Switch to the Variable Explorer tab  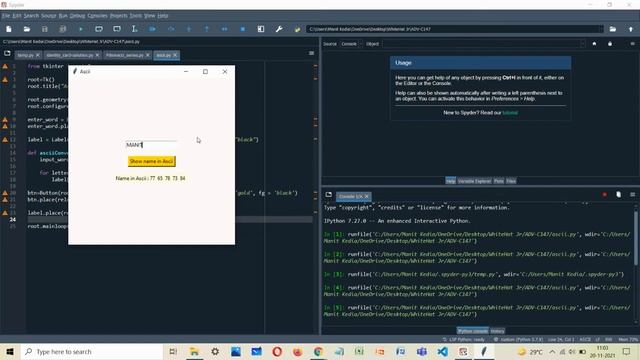point(474,181)
